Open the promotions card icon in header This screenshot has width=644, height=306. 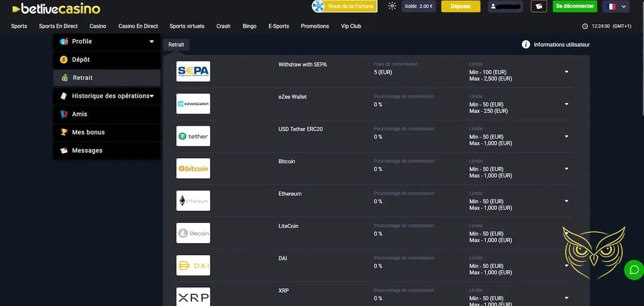539,6
